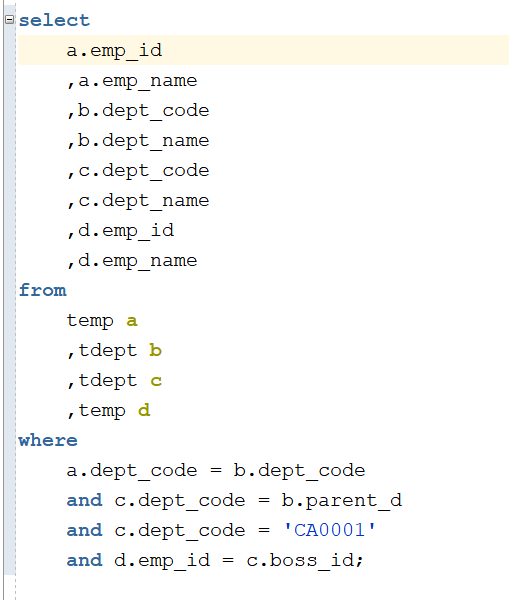
Task: Click the 'CA0001' string literal
Action: click(x=330, y=530)
